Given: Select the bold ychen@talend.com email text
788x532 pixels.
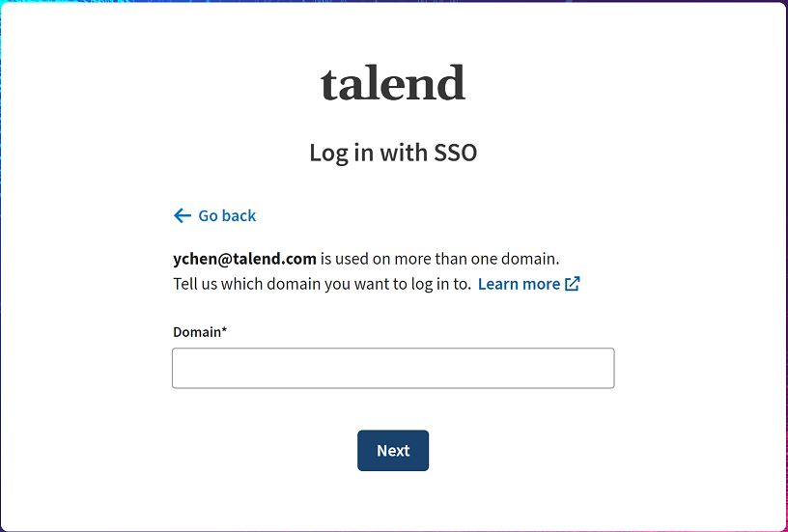Looking at the screenshot, I should click(245, 259).
